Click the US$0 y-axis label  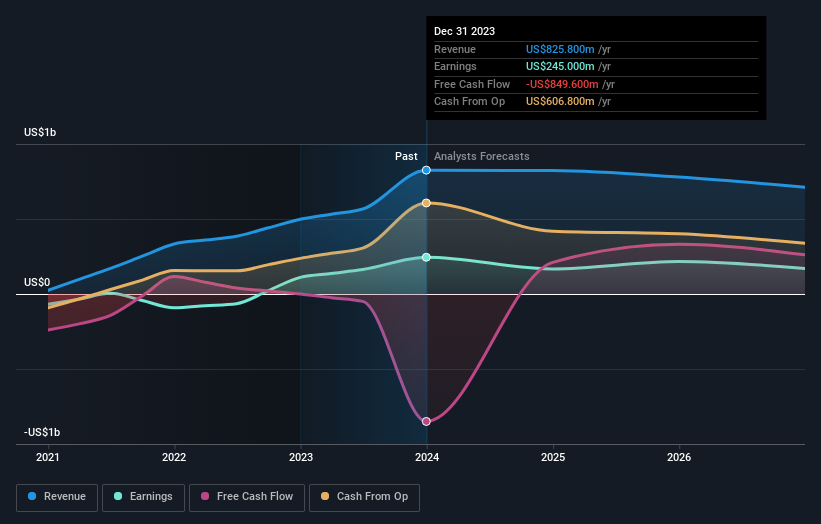click(37, 283)
